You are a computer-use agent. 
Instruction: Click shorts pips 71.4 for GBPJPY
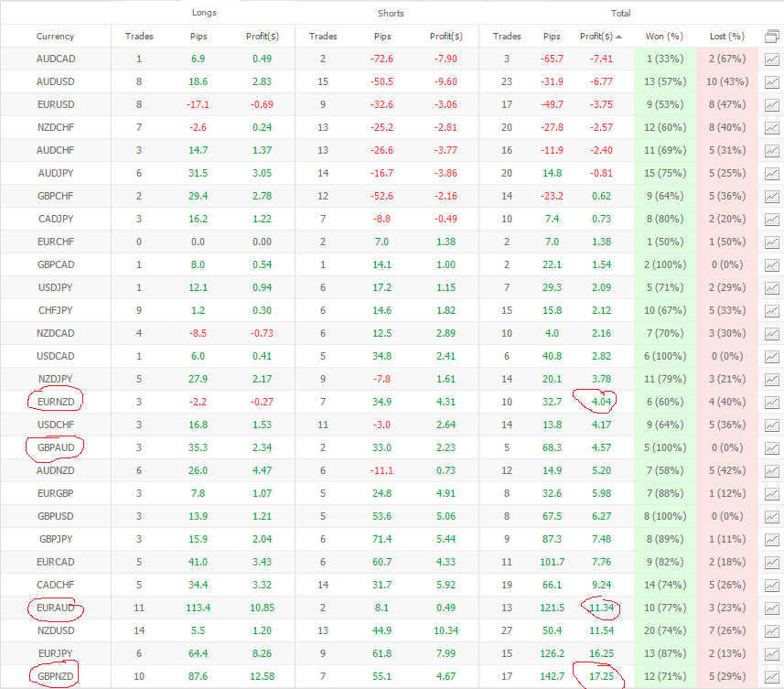click(x=382, y=539)
